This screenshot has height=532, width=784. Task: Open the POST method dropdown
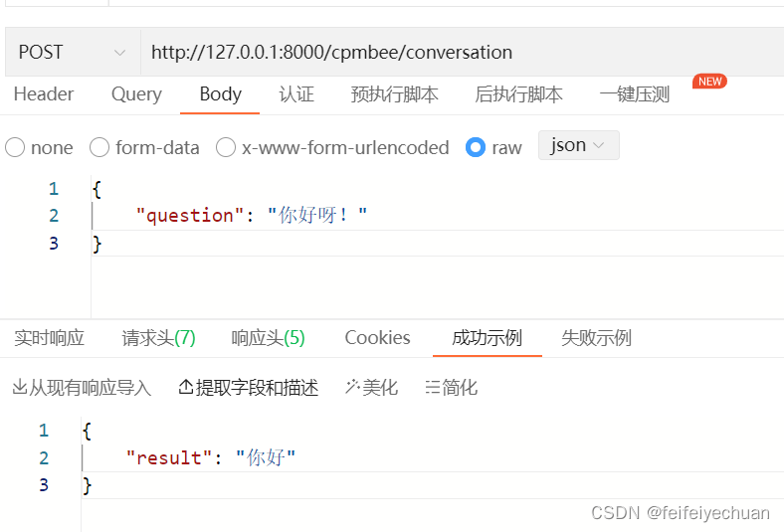point(73,52)
